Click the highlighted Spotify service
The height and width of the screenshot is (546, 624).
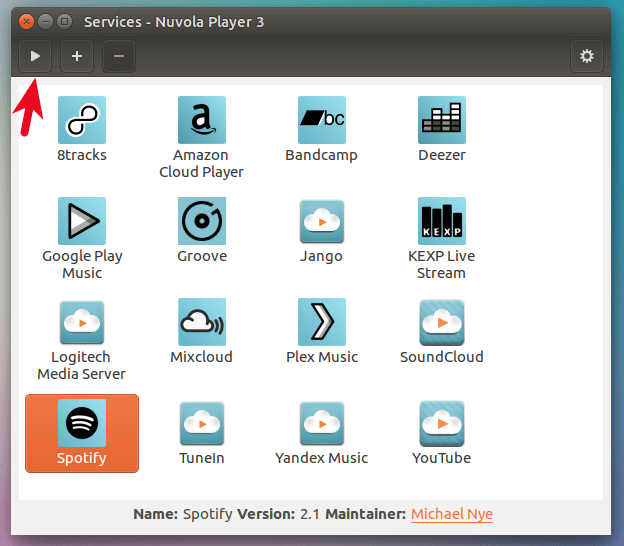click(x=82, y=424)
